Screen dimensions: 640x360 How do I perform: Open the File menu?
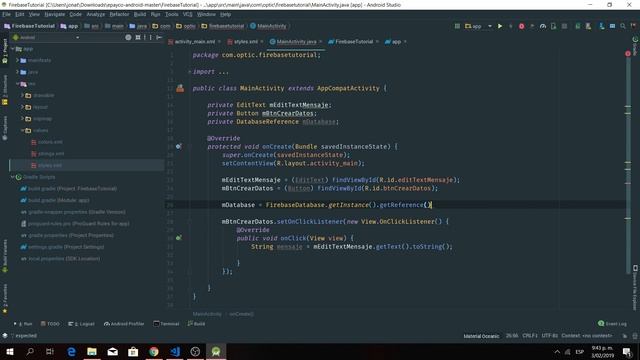pos(7,14)
